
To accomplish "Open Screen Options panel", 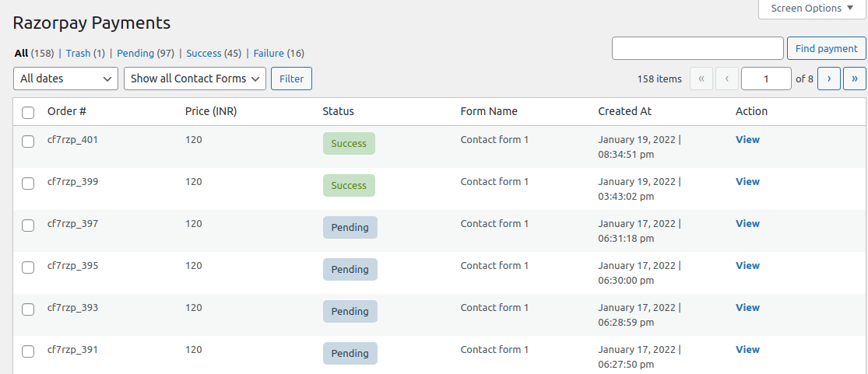I will 812,9.
